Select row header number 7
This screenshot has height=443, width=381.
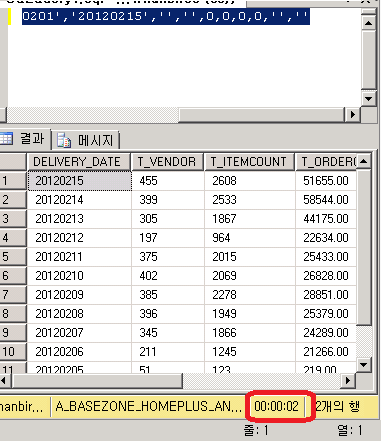coord(13,295)
